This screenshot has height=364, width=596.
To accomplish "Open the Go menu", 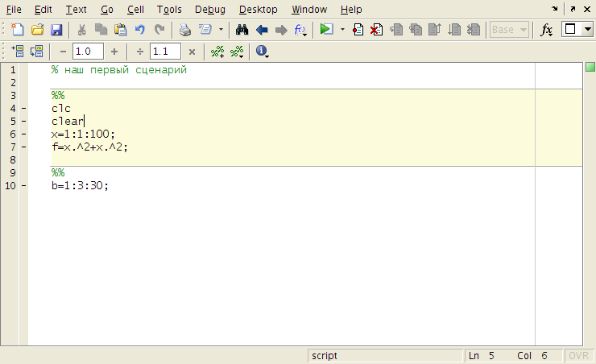I will (x=107, y=10).
